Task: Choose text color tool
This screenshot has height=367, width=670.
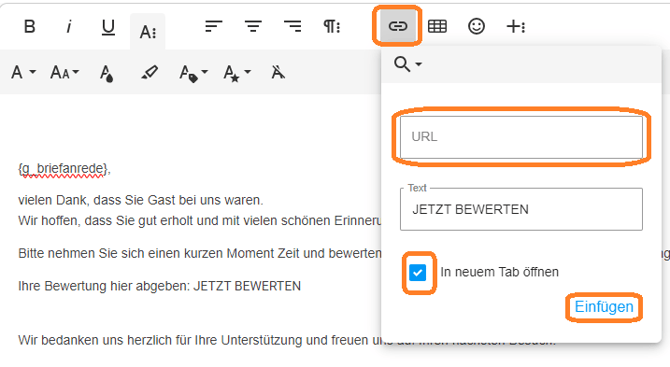Action: pyautogui.click(x=106, y=73)
